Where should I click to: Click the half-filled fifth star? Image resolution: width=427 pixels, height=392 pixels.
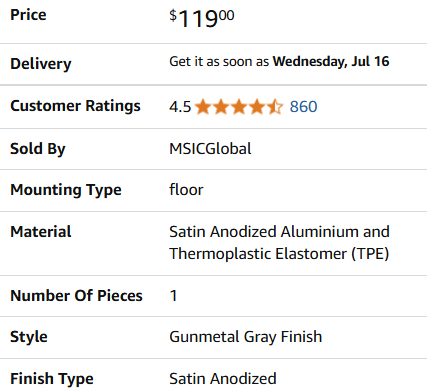(x=275, y=107)
